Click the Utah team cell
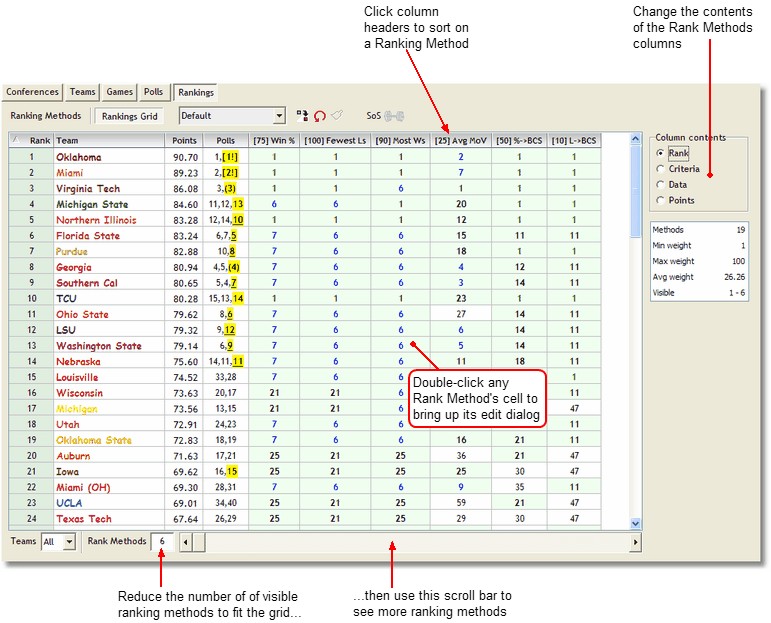771x623 pixels. 109,424
